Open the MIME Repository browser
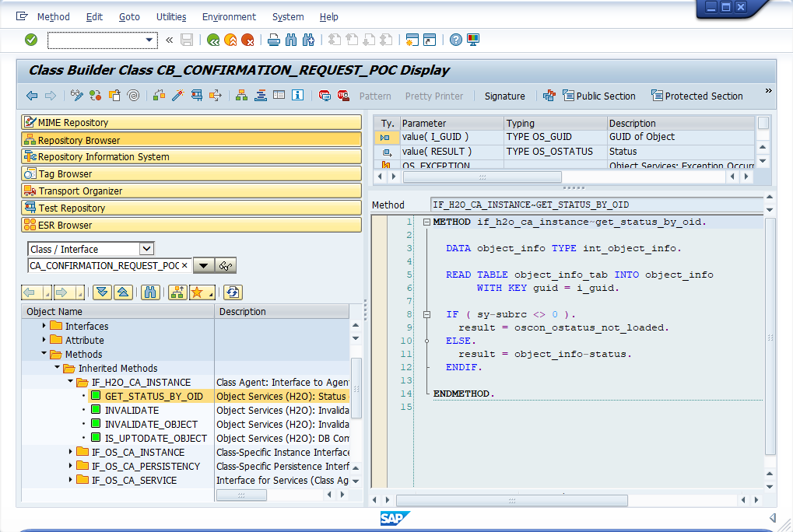This screenshot has height=532, width=793. (191, 122)
